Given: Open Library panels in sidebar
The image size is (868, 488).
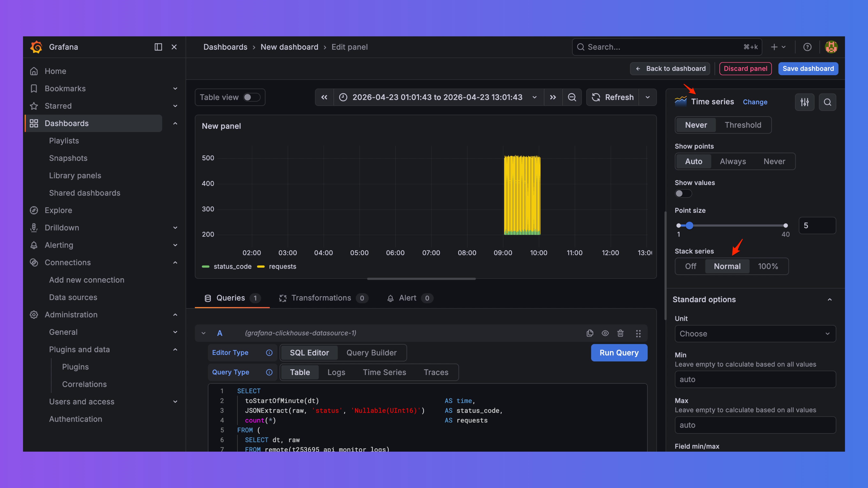Looking at the screenshot, I should (75, 176).
